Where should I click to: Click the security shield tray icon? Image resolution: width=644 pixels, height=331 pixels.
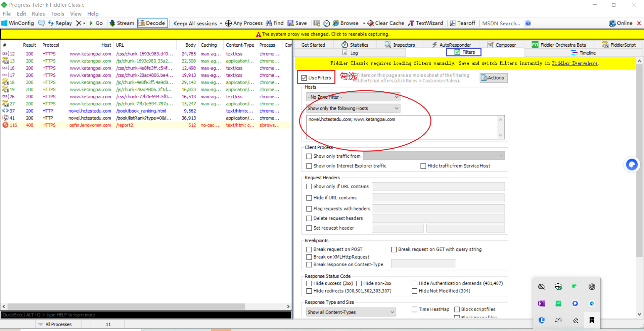(558, 287)
